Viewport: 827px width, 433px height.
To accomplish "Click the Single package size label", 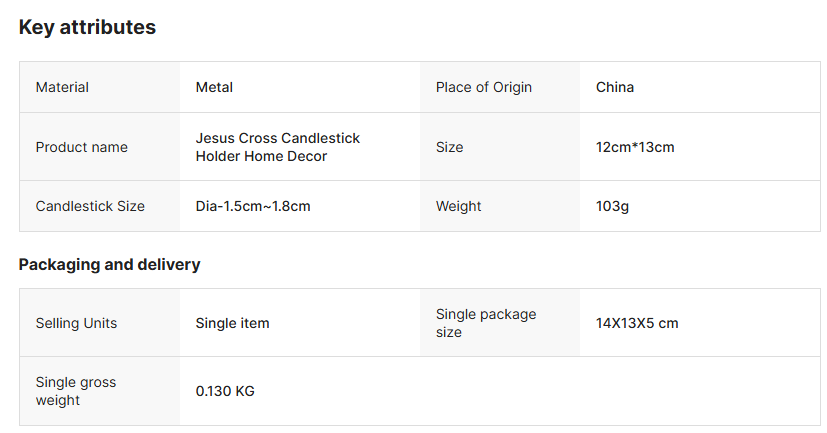I will (486, 323).
